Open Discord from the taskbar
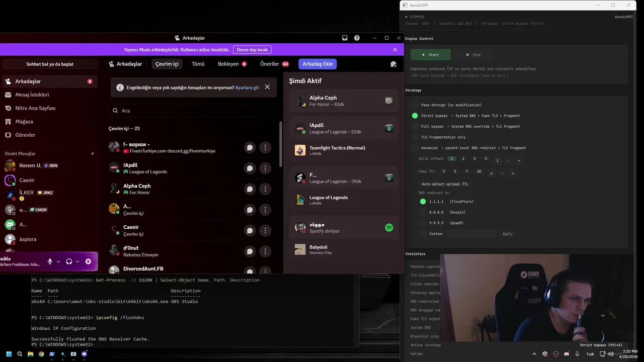Image resolution: width=644 pixels, height=362 pixels. coord(84,354)
